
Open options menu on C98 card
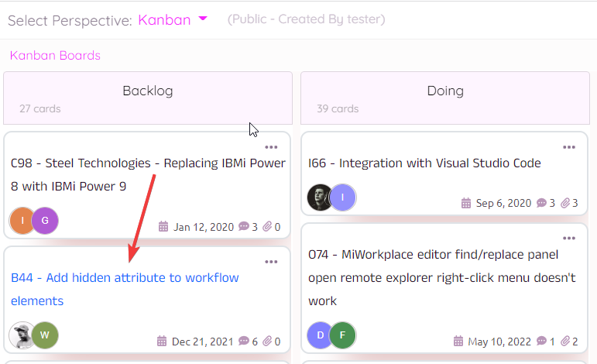pyautogui.click(x=271, y=147)
